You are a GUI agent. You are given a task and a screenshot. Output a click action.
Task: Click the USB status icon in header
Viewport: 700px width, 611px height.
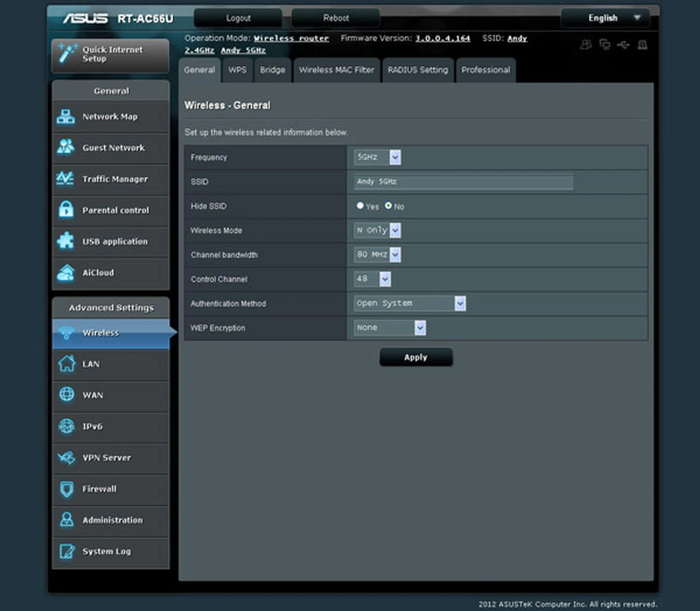[623, 45]
